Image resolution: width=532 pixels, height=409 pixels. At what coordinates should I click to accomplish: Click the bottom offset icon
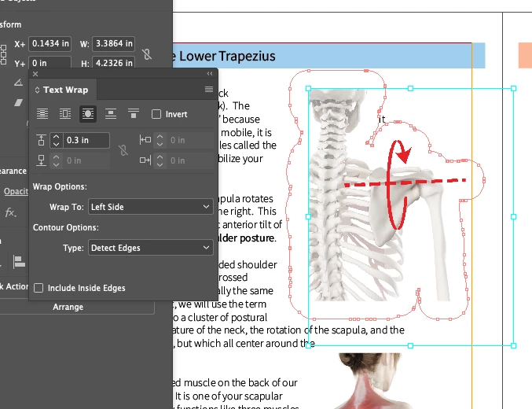41,160
